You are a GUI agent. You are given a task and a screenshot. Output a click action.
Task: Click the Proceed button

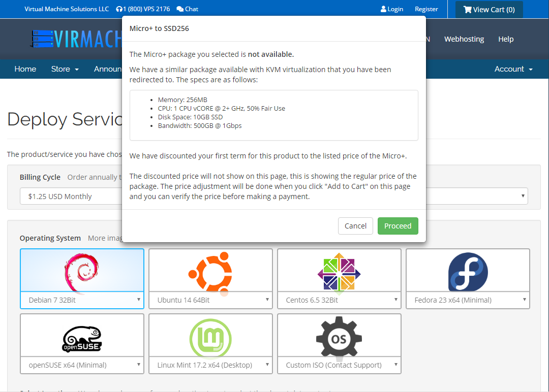[x=398, y=226]
